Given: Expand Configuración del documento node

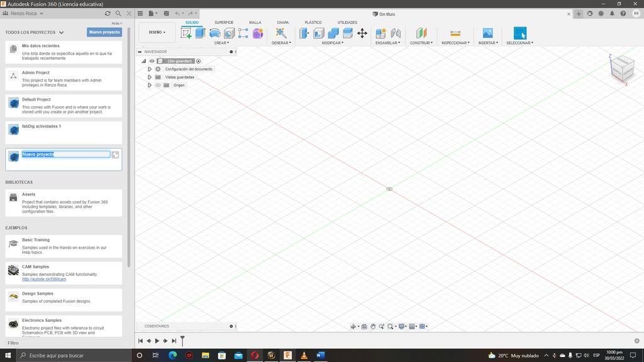Looking at the screenshot, I should (x=150, y=69).
